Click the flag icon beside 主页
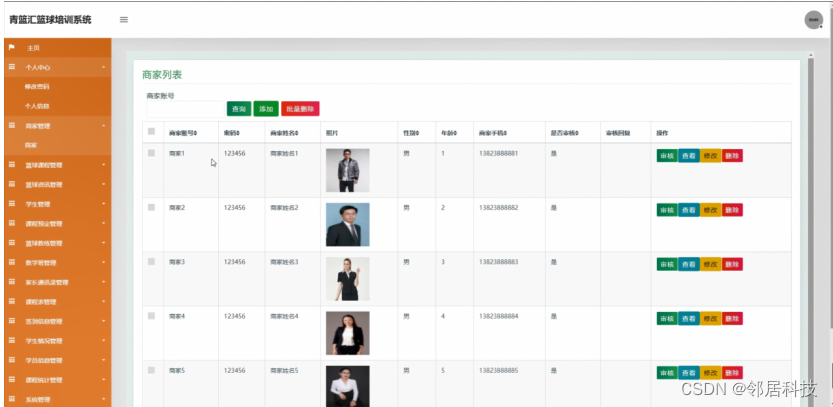Viewport: 833px width, 407px height. pyautogui.click(x=12, y=47)
